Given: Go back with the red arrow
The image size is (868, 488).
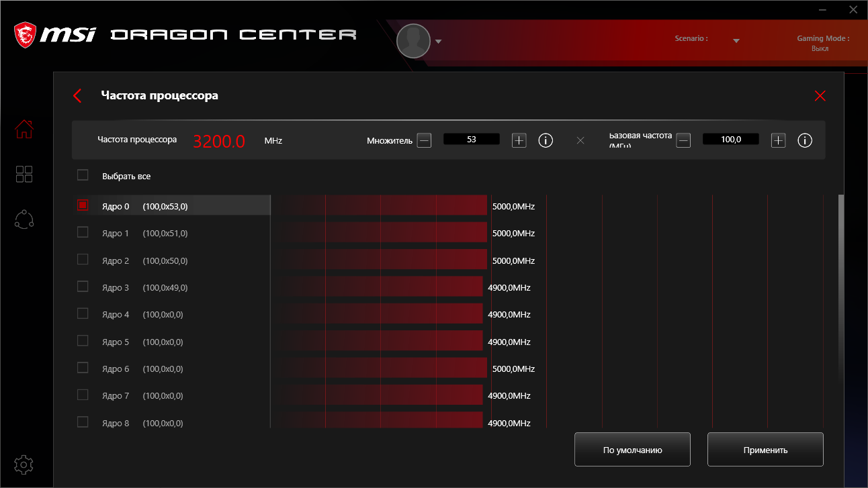Looking at the screenshot, I should [x=77, y=96].
